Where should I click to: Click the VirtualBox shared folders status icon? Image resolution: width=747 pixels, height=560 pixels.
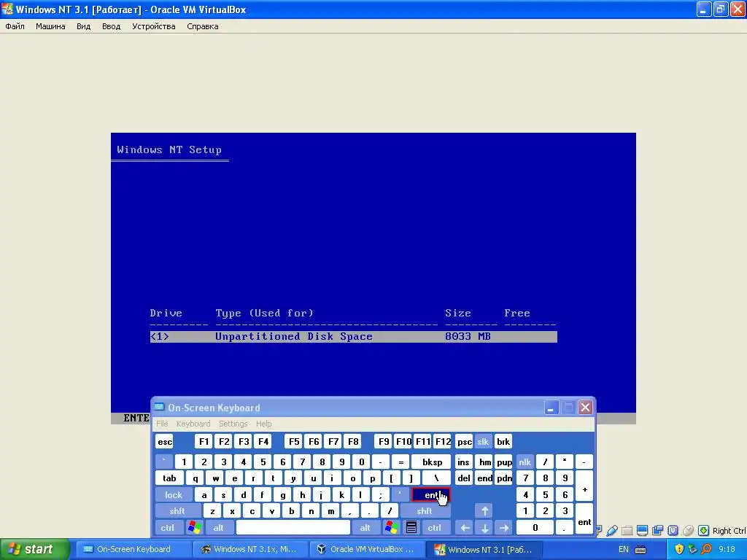pyautogui.click(x=627, y=530)
